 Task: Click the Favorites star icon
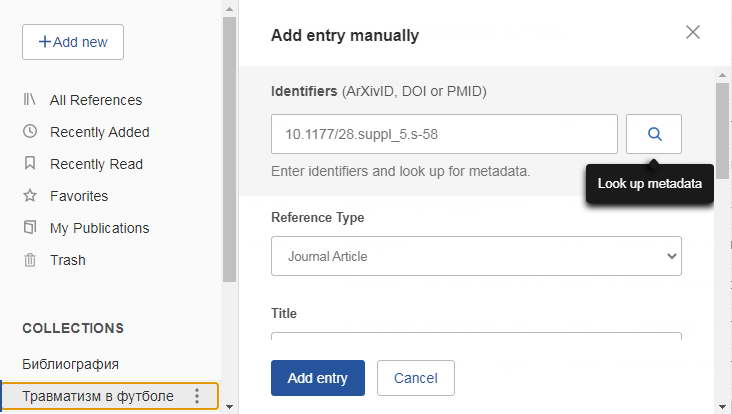pos(30,195)
